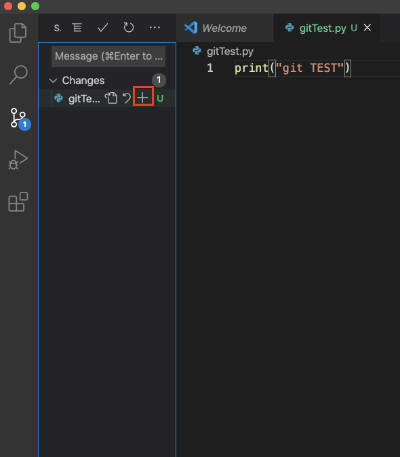Click the macOS green zoom window button
The image size is (400, 457).
[x=35, y=6]
